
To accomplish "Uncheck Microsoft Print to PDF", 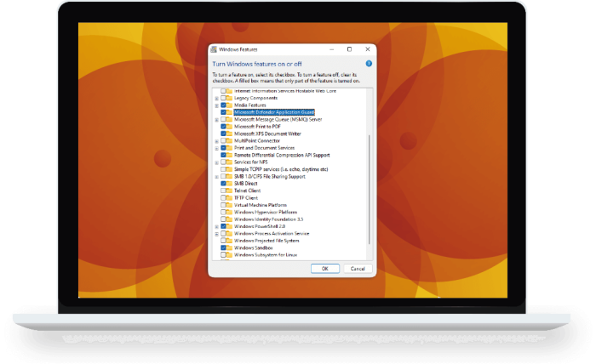I will 223,126.
